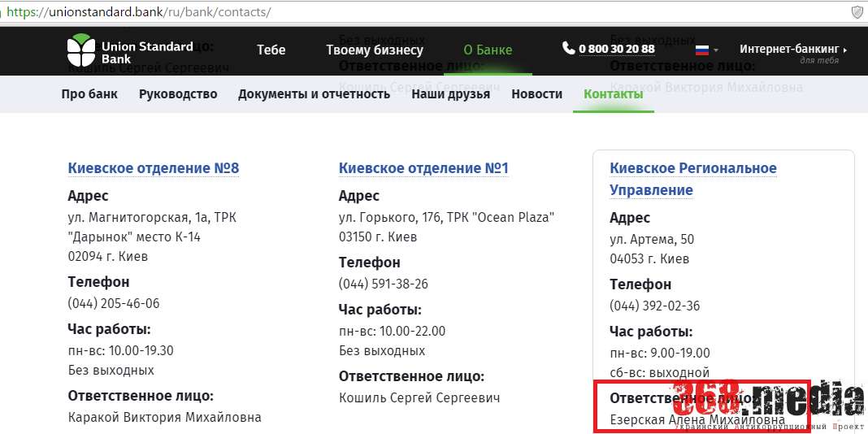Click the shield icon in address bar
The height and width of the screenshot is (434, 868).
pos(857,12)
